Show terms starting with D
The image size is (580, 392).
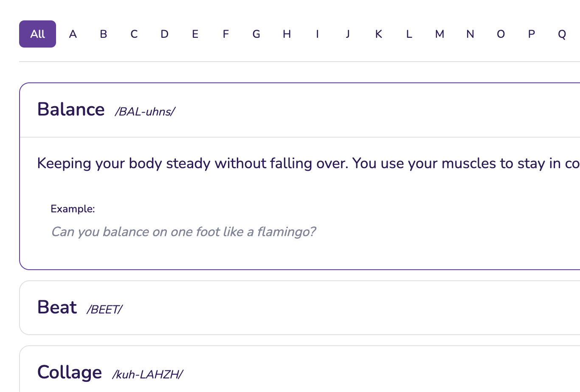165,34
